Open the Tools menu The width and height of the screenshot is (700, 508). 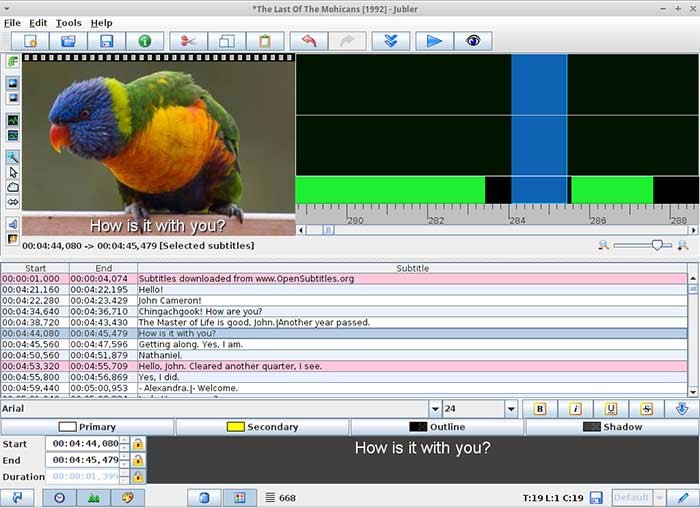(x=69, y=22)
